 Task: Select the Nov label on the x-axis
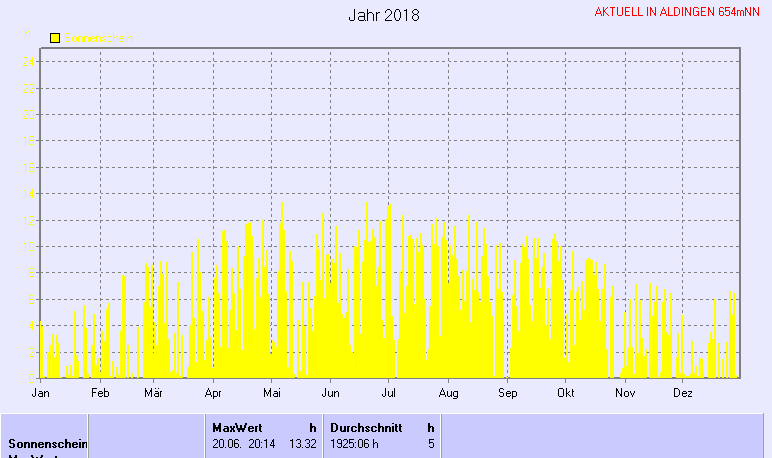(x=625, y=394)
